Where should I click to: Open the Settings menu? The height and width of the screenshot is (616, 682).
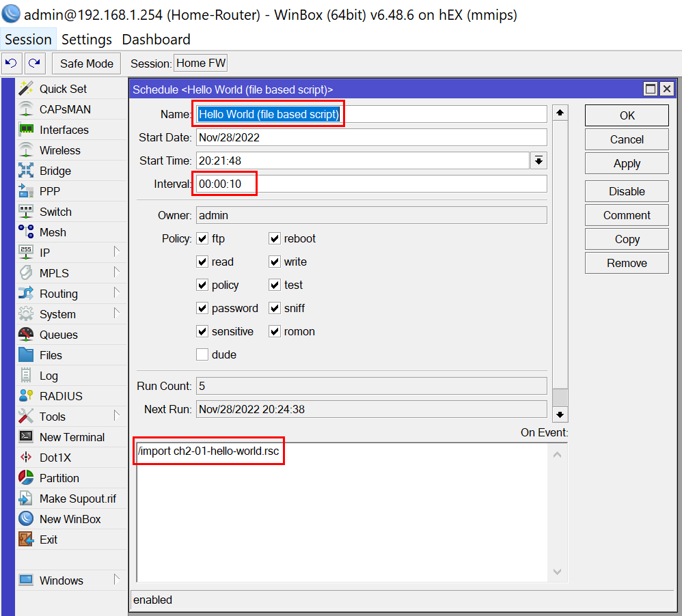pyautogui.click(x=86, y=40)
